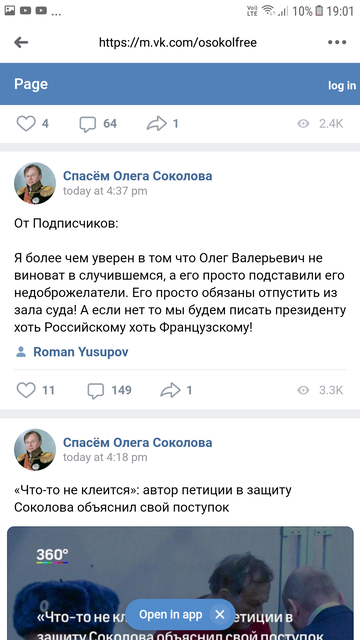360x640 pixels.
Task: Tap the Open in app button
Action: (170, 614)
